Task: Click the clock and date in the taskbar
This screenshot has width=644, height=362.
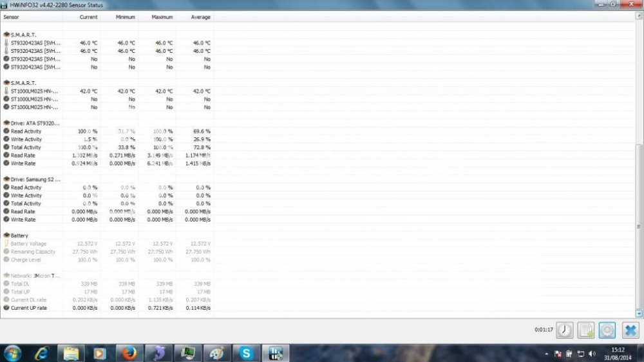Action: click(617, 353)
